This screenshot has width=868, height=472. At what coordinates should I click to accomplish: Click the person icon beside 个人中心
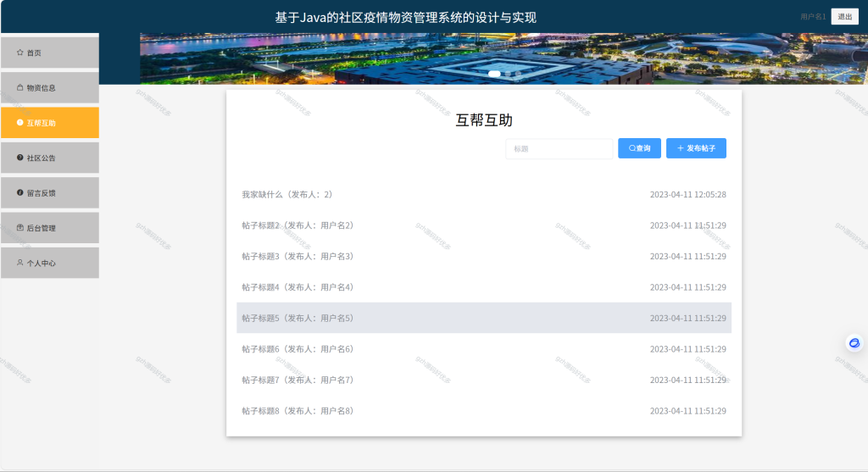20,263
